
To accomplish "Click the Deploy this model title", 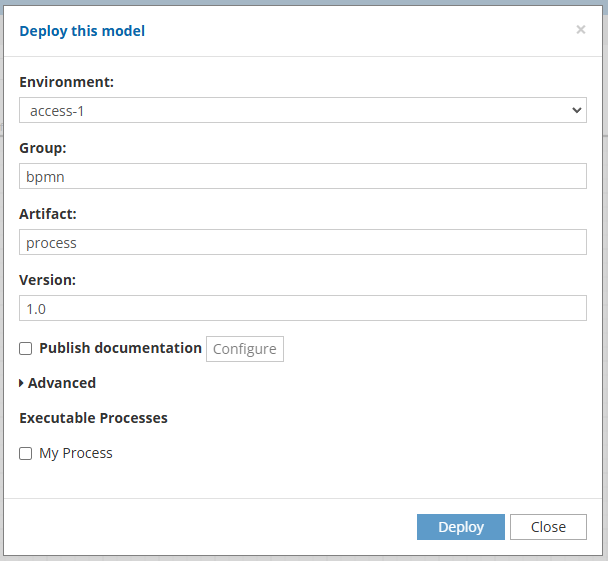I will pos(82,31).
